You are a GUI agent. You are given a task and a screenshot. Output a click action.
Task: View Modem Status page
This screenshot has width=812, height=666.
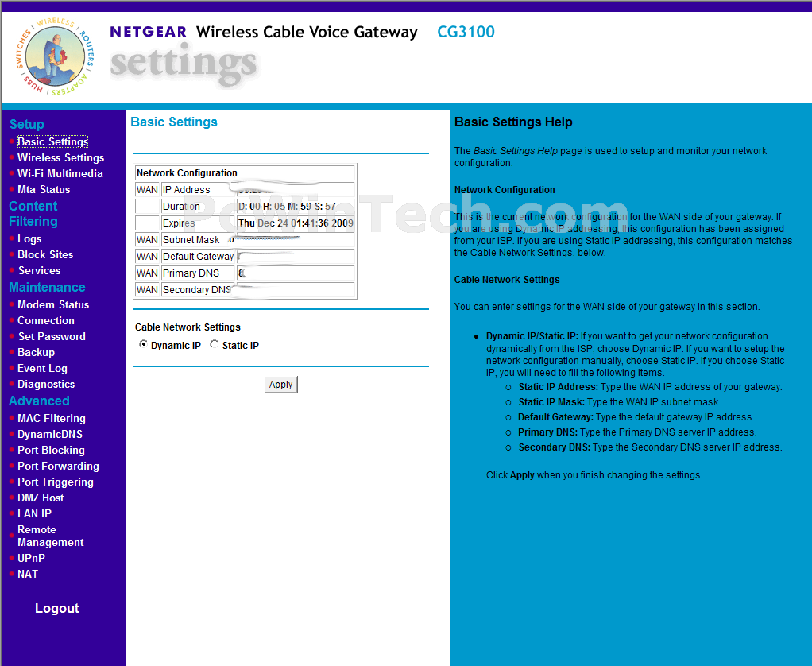(53, 304)
